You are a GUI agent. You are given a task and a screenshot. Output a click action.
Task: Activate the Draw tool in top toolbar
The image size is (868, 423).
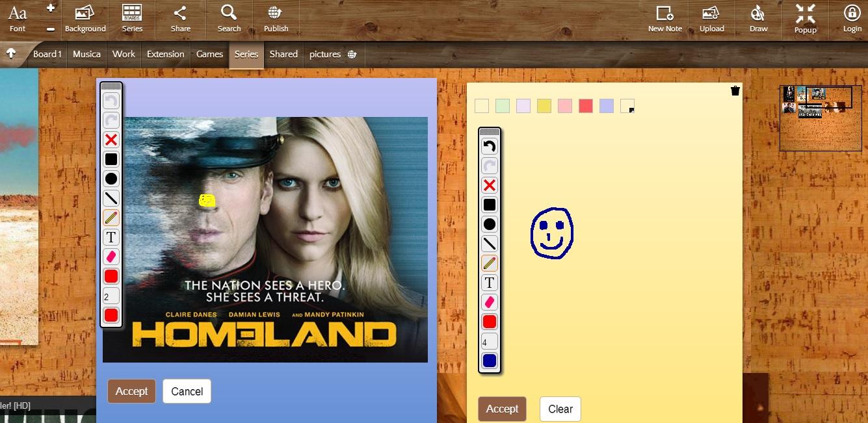coord(758,19)
